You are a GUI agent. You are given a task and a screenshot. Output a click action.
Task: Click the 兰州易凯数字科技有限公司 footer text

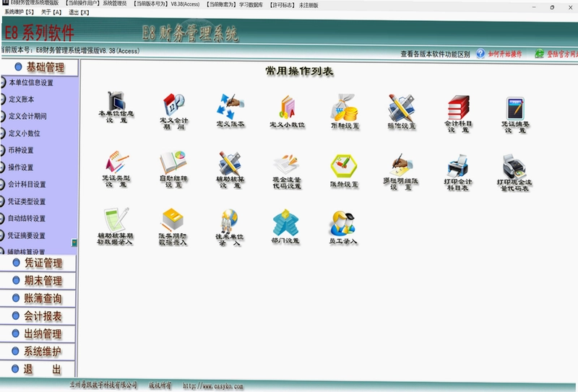click(x=103, y=386)
